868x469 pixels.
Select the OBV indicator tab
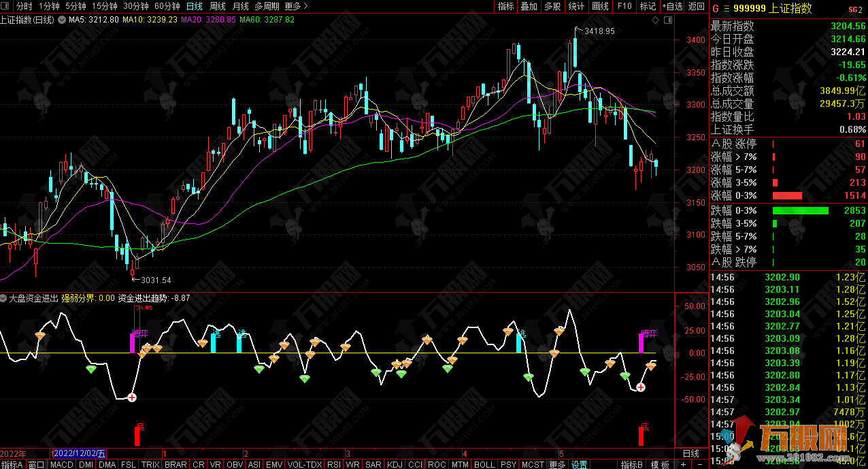pyautogui.click(x=235, y=464)
